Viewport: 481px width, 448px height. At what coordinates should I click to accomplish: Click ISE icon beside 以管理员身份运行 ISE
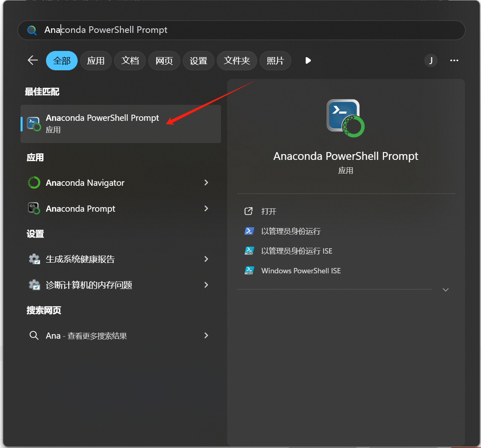pos(249,251)
